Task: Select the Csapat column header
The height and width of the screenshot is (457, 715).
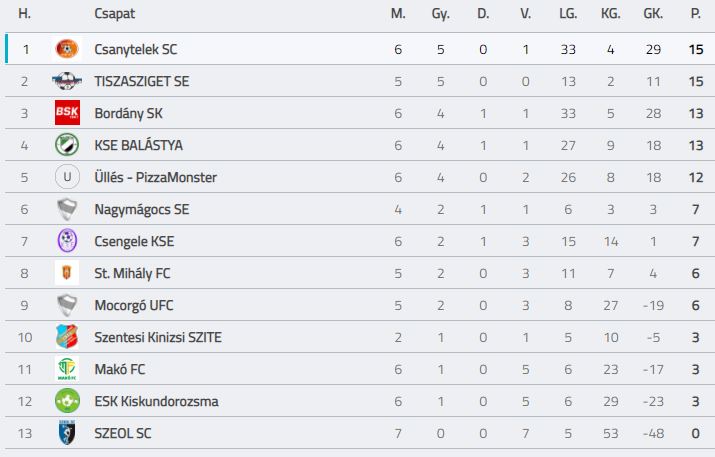Action: (114, 14)
